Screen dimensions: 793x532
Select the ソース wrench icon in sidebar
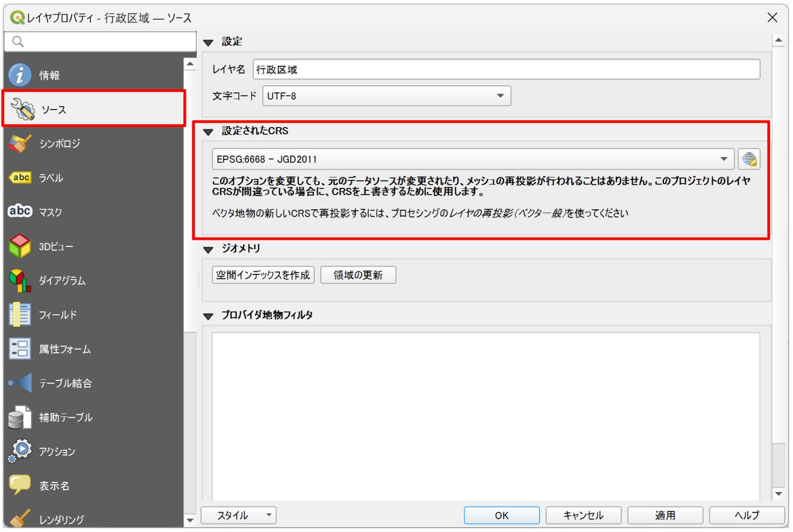23,109
